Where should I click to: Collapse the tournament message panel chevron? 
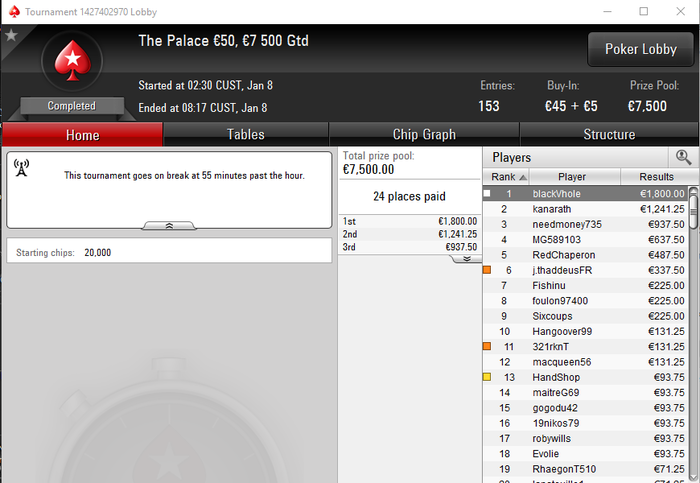(169, 226)
